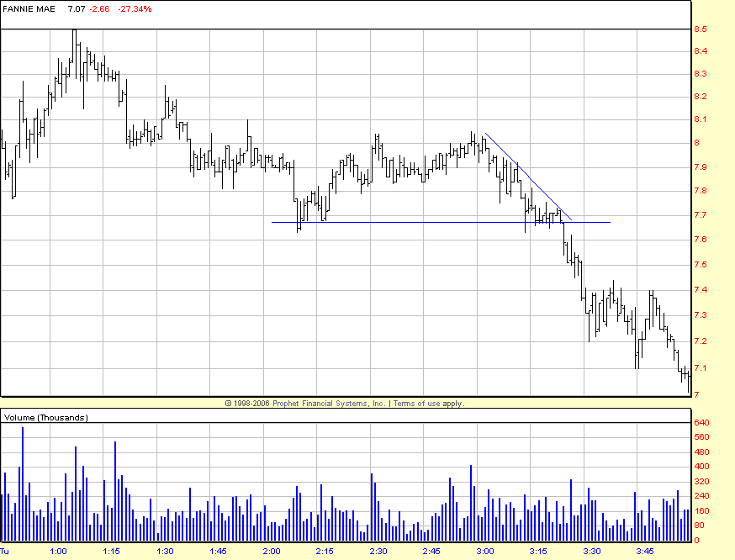735x560 pixels.
Task: Click the 7.7 price axis label
Action: [701, 215]
